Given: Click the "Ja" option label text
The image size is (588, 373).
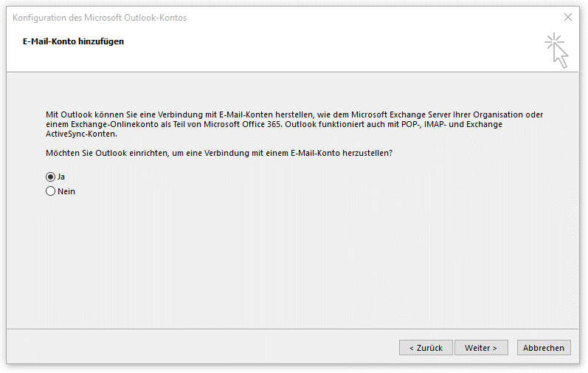Looking at the screenshot, I should 61,177.
